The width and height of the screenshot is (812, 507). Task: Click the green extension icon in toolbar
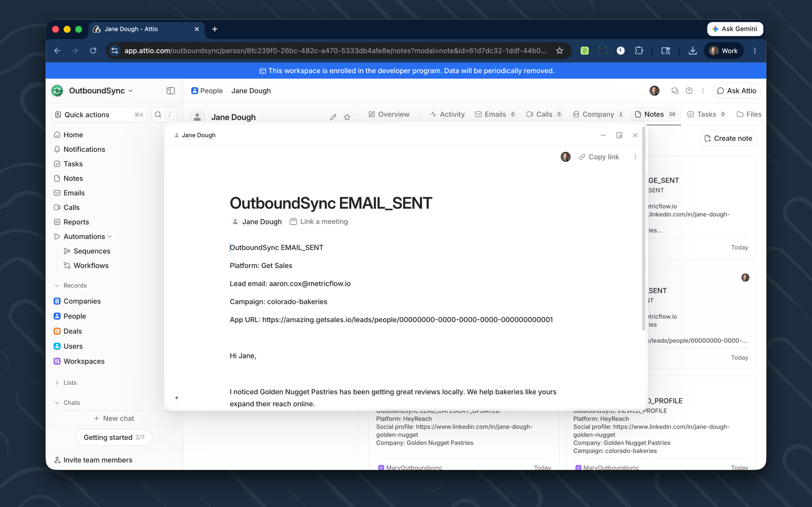click(x=585, y=51)
